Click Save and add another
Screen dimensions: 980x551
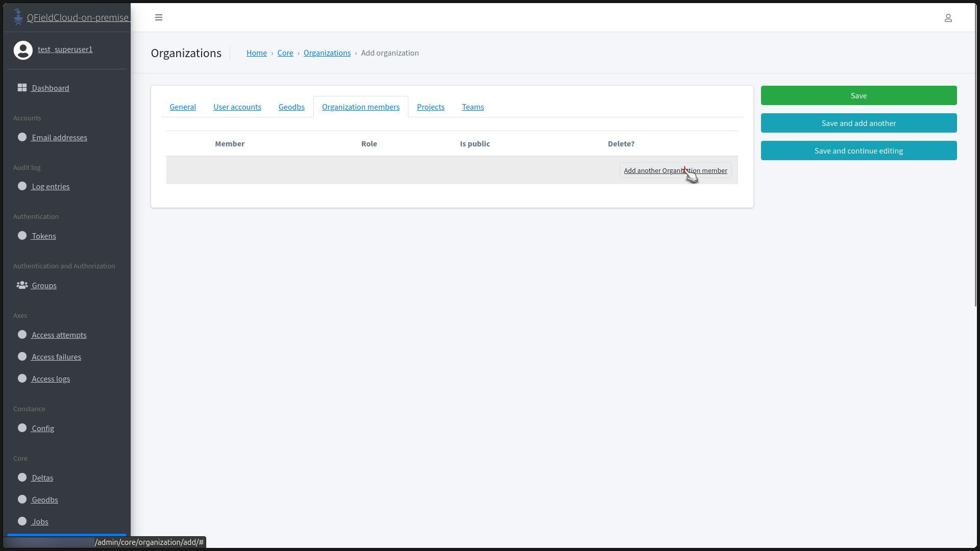(x=859, y=123)
